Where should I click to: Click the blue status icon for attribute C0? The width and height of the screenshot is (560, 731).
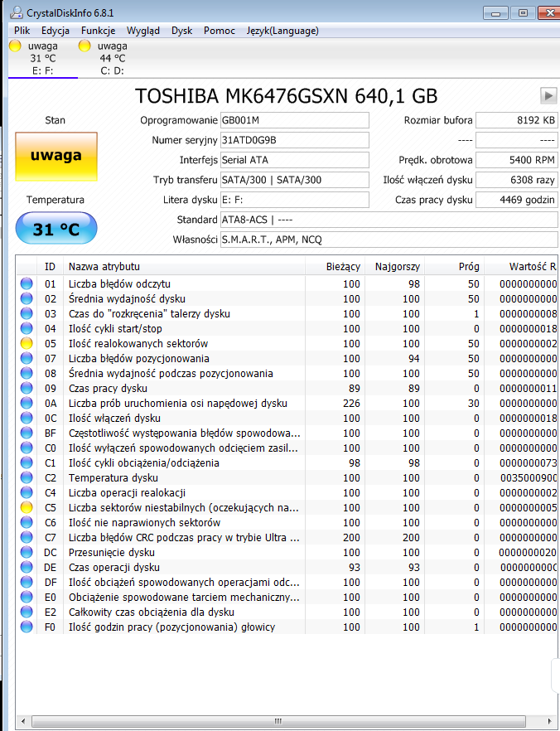pyautogui.click(x=27, y=448)
